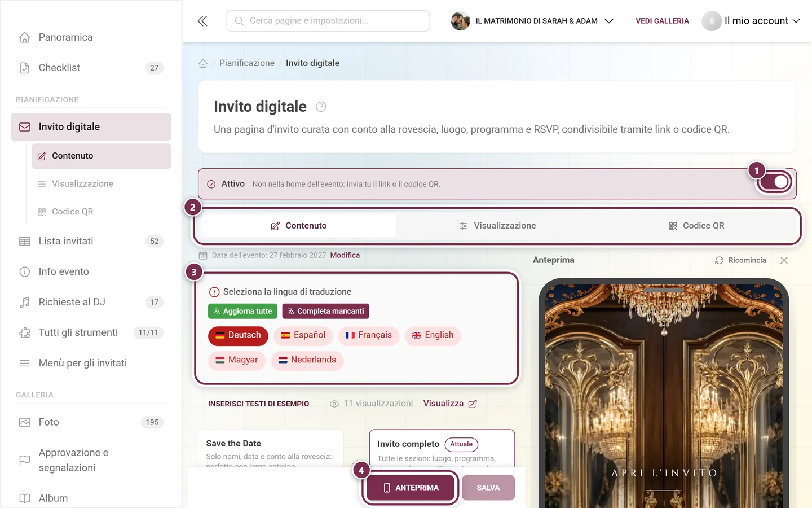Image resolution: width=812 pixels, height=508 pixels.
Task: Open Visualizza external link
Action: point(450,404)
